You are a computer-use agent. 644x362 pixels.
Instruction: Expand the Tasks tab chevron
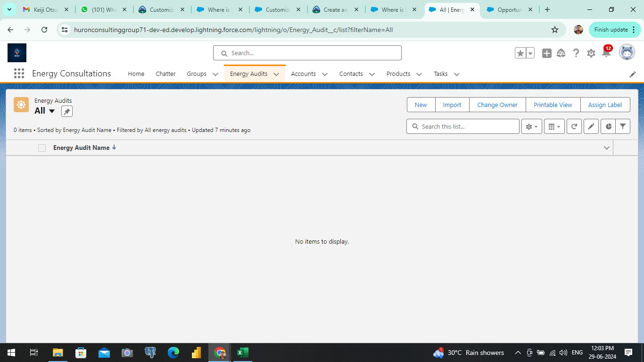click(457, 74)
